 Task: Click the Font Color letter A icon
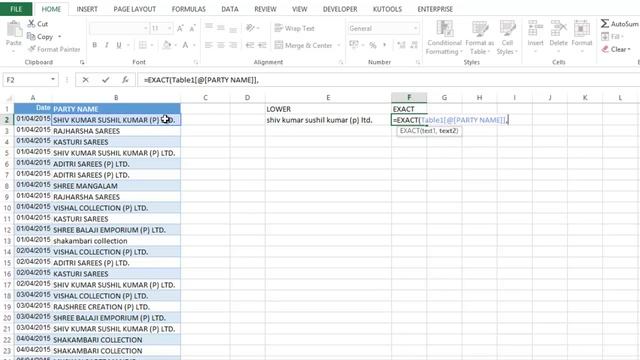[x=185, y=45]
